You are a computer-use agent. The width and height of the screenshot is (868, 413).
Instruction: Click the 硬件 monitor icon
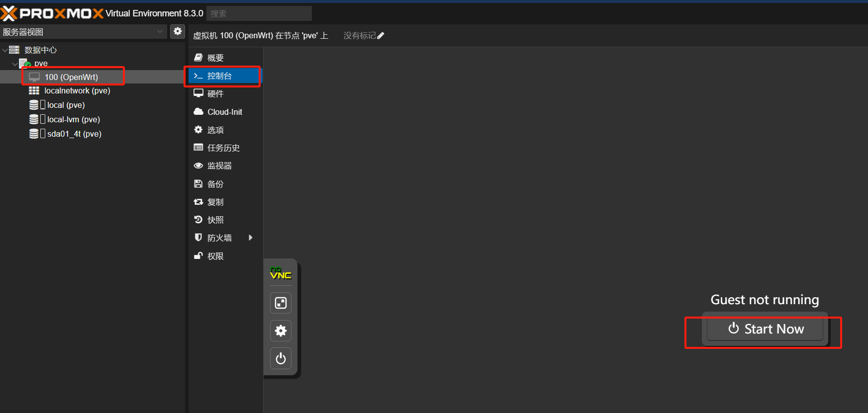coord(198,93)
